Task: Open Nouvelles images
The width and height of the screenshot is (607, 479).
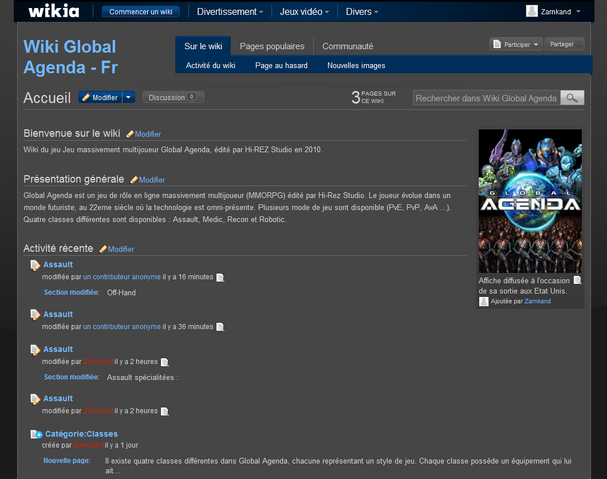Action: [x=356, y=65]
